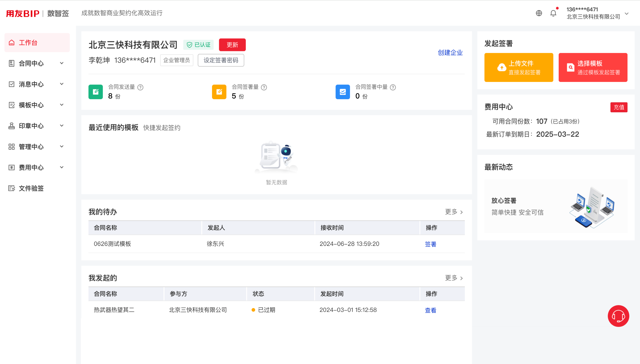Click the 设定签署密码 button

coord(221,60)
